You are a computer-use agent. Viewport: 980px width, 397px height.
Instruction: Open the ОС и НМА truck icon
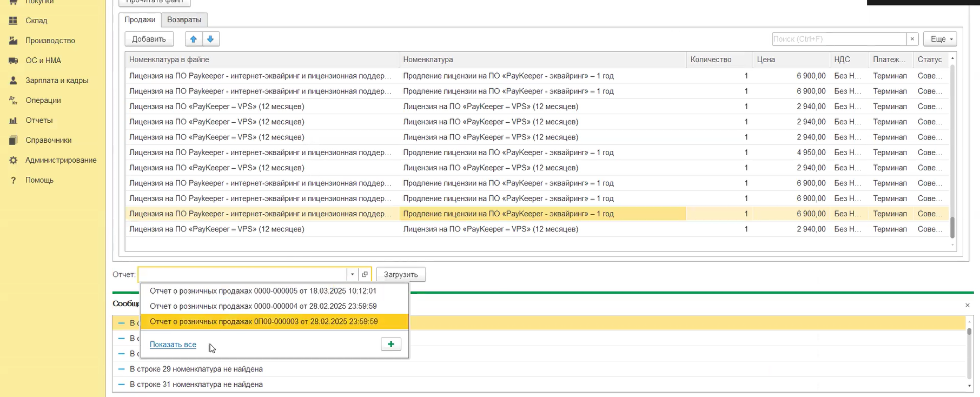point(14,61)
